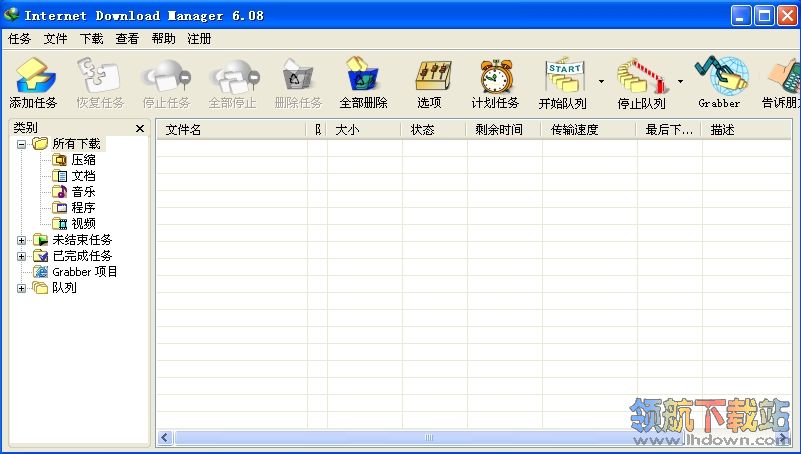Click the 开始队列 (Start Queue) icon
801x454 pixels.
[x=564, y=76]
